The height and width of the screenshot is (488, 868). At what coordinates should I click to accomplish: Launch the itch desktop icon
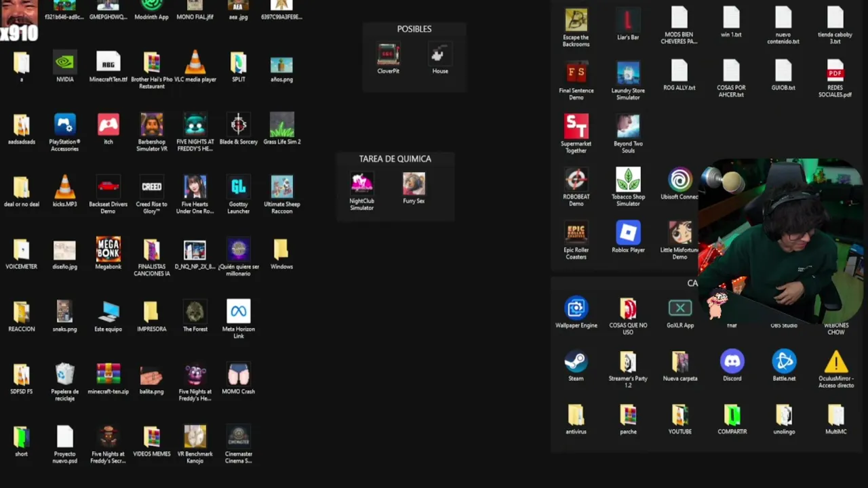pyautogui.click(x=108, y=125)
